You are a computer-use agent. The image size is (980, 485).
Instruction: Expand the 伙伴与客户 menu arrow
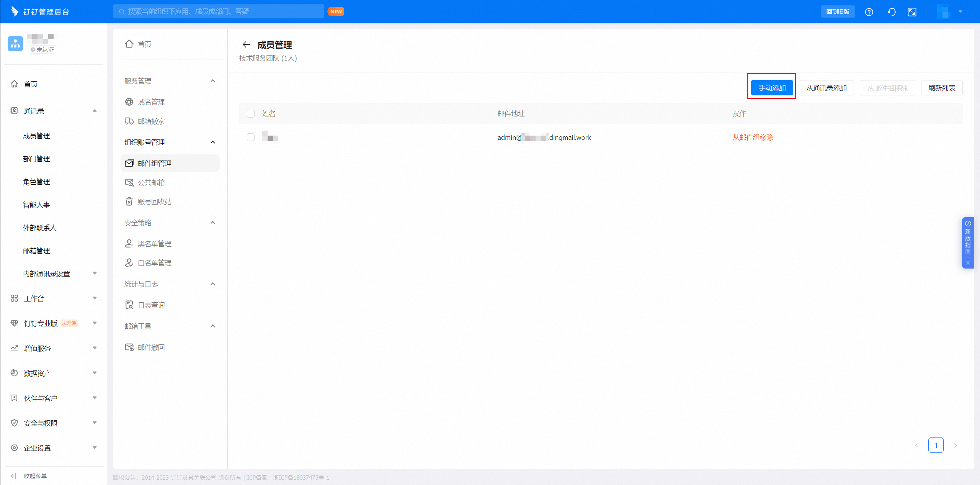(x=95, y=398)
